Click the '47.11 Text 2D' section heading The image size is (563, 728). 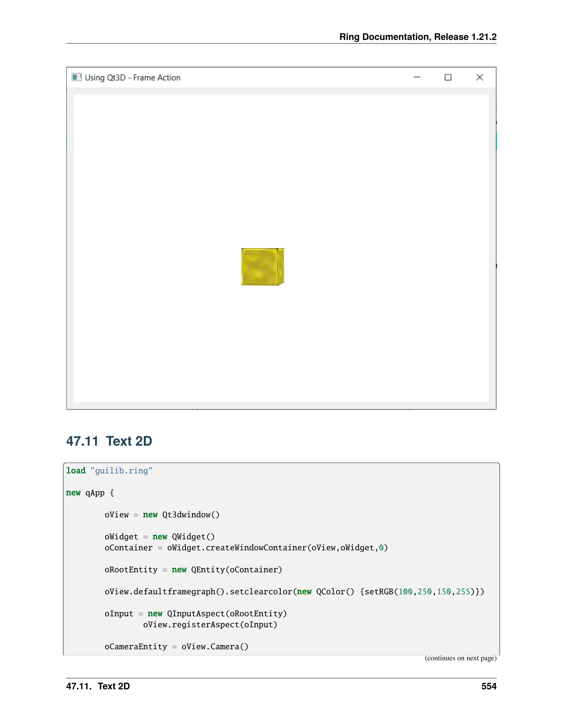pos(109,441)
